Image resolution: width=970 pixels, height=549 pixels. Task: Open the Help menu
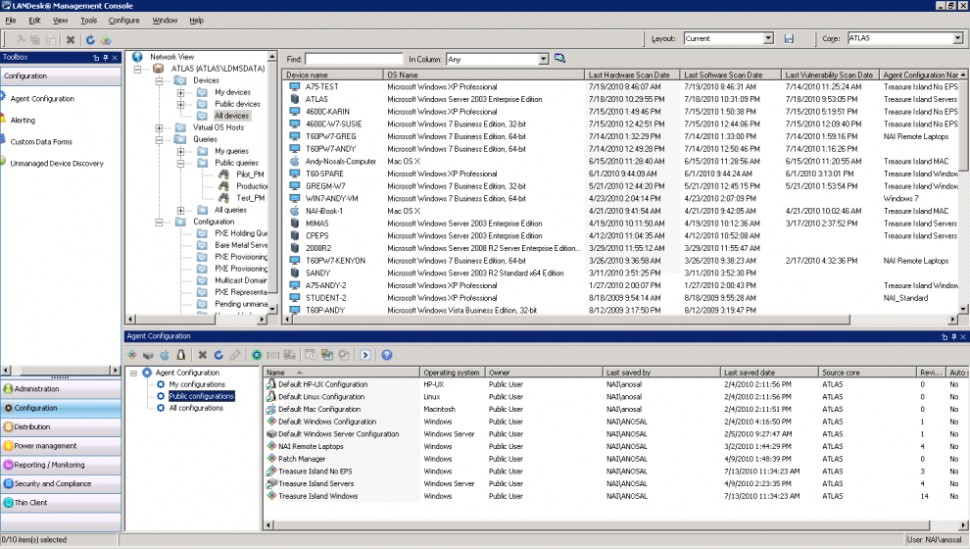196,20
